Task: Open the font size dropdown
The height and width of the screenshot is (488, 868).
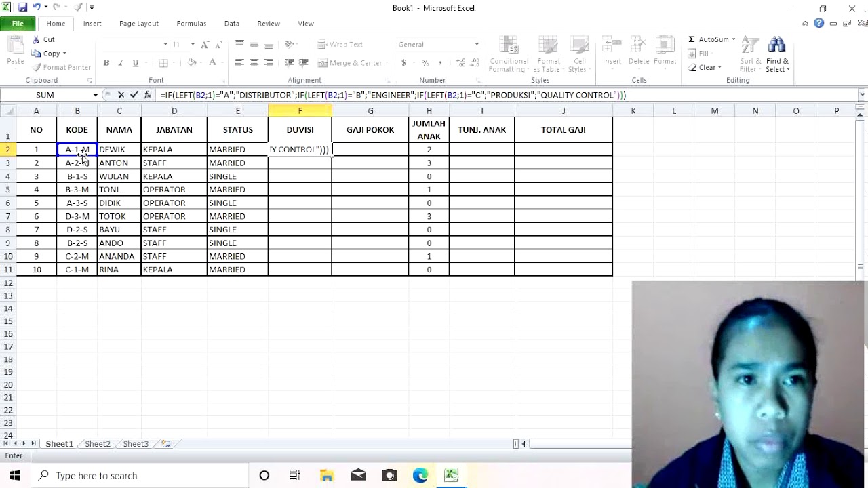Action: (193, 45)
